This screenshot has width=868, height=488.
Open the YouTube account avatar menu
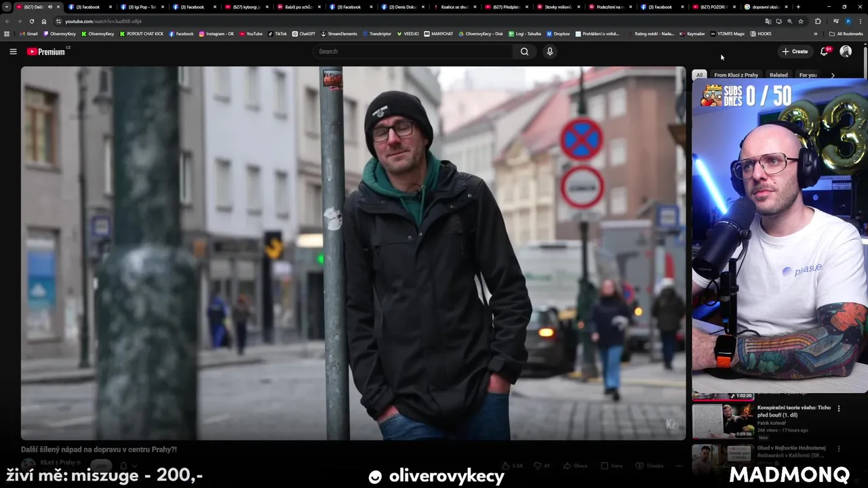[x=846, y=52]
